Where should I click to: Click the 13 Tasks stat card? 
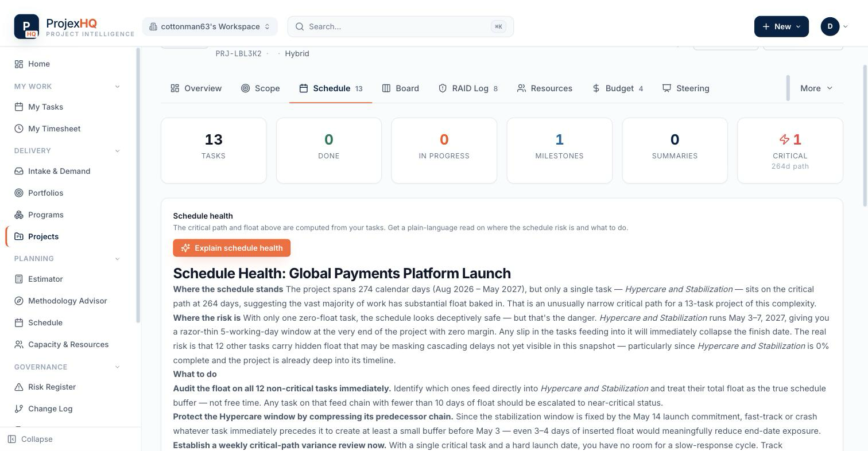point(214,150)
